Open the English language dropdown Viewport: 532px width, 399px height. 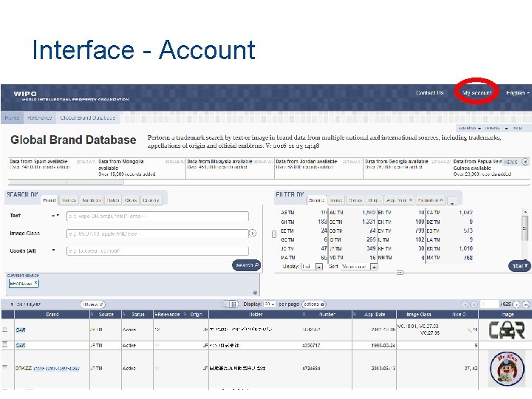click(x=517, y=92)
